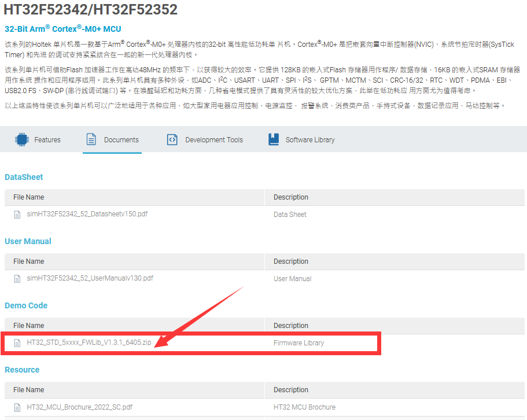The image size is (527, 420).
Task: Click the file icon beside the FWLib zip entry
Action: pos(17,342)
